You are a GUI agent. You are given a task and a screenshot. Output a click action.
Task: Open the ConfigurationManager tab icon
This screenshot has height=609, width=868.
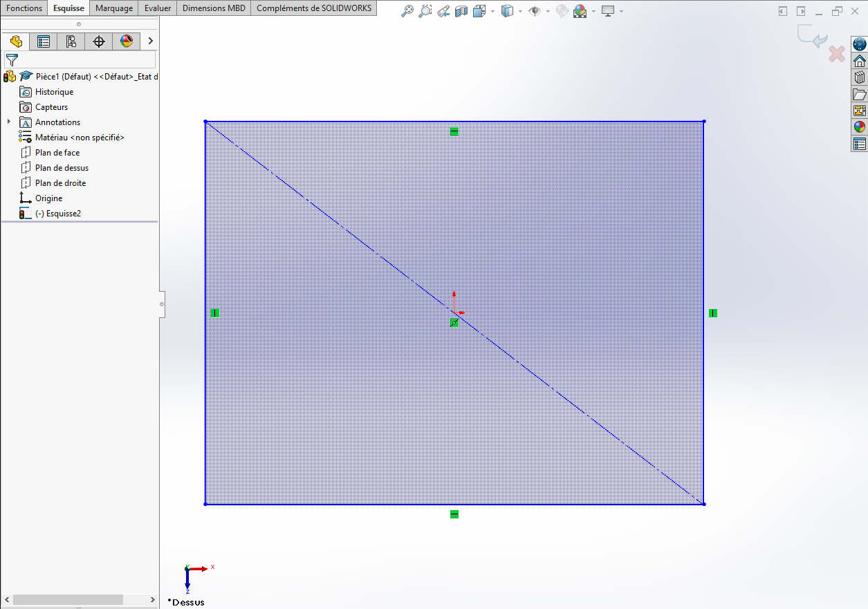pos(71,41)
